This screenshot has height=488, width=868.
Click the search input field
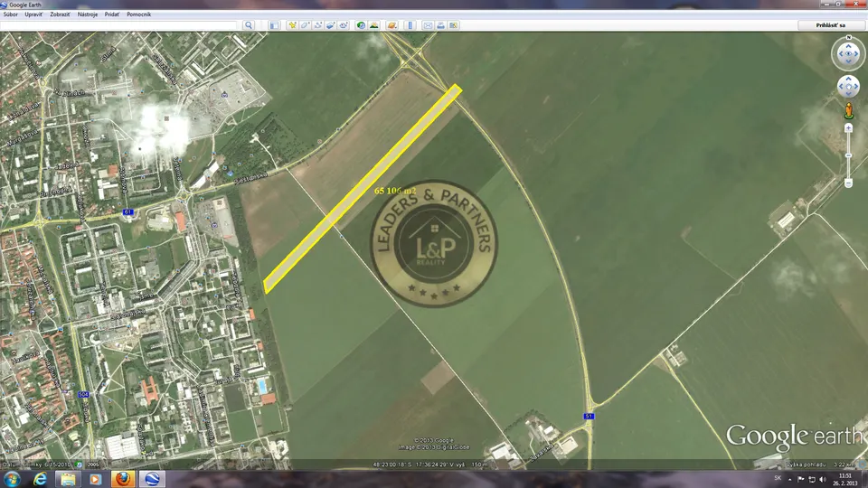(119, 25)
